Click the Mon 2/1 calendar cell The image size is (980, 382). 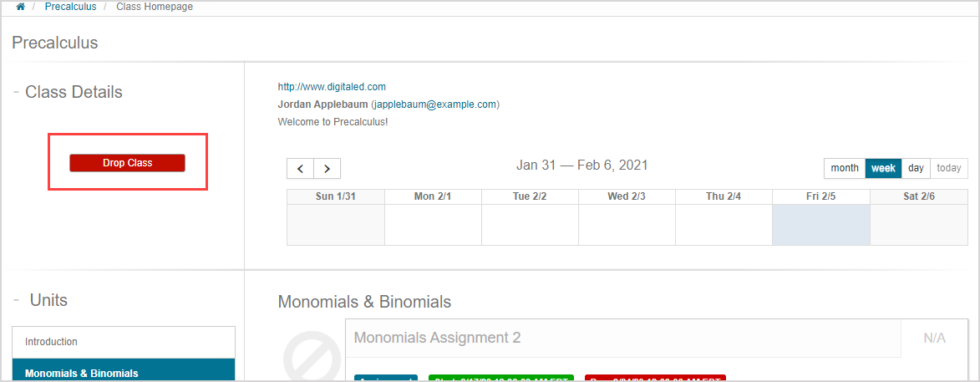coord(433,225)
